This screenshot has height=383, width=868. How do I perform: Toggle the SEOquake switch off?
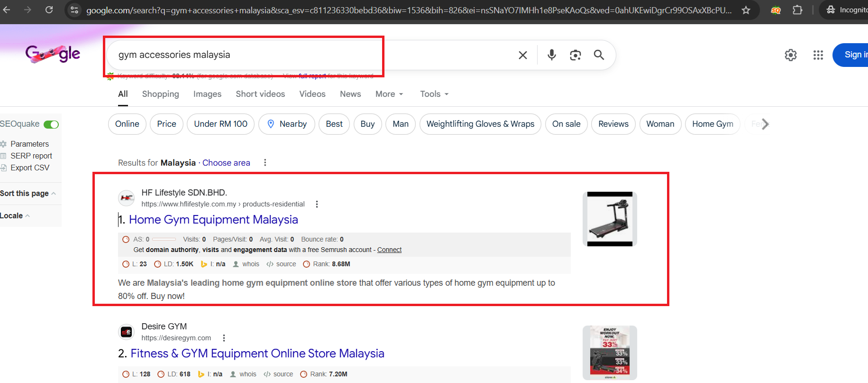click(x=51, y=124)
